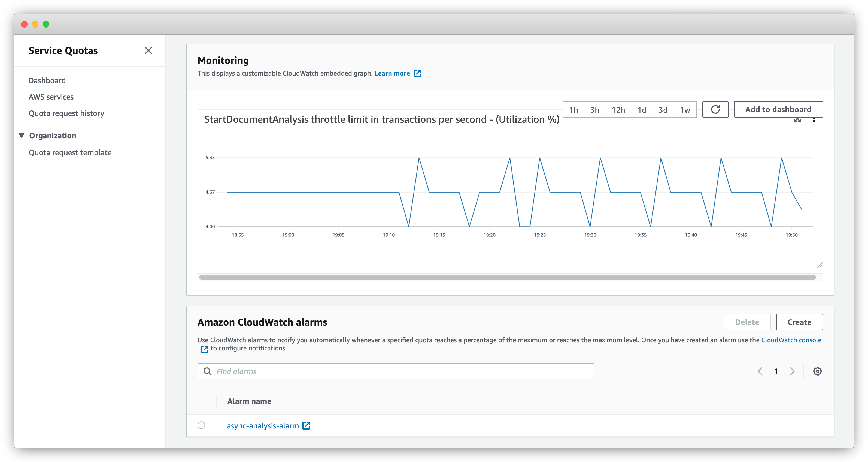Screen dimensions: 868x462
Task: Select the 12h time range
Action: coord(618,110)
